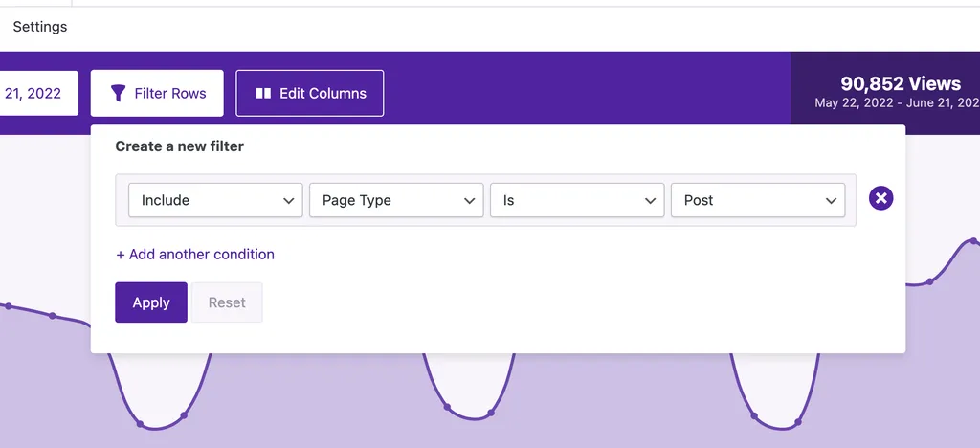Viewport: 980px width, 448px height.
Task: Click the columns icon in Edit Columns
Action: [x=263, y=94]
